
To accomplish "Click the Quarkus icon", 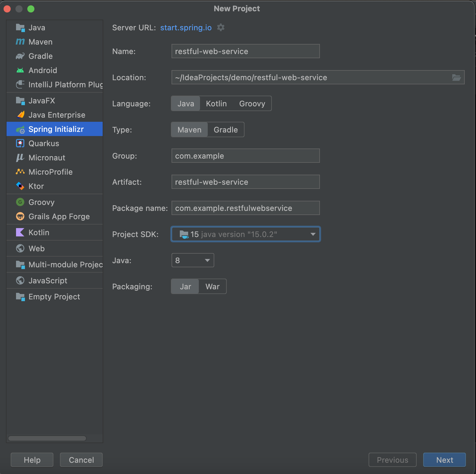I will (20, 143).
